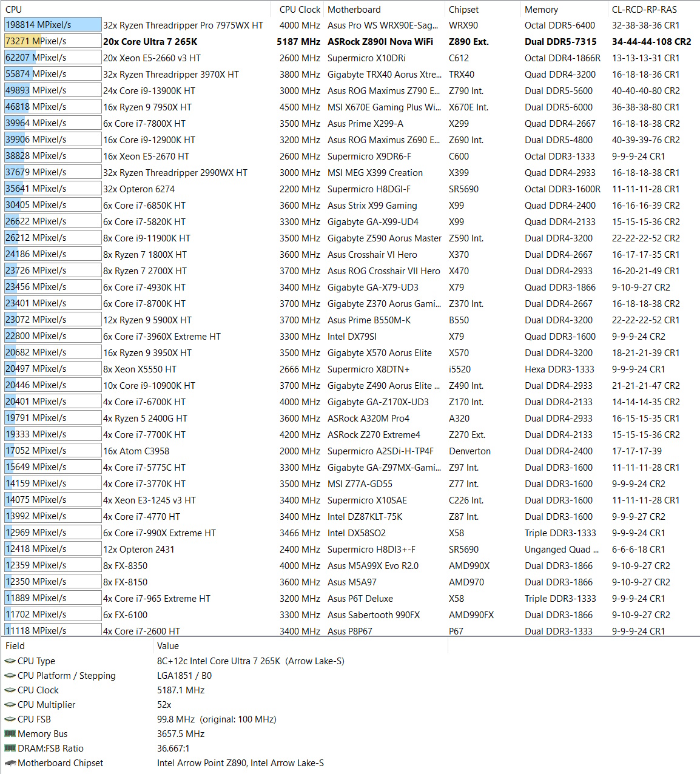Click the DRAM:FSB Ratio RAM icon
The image size is (700, 774).
10,749
